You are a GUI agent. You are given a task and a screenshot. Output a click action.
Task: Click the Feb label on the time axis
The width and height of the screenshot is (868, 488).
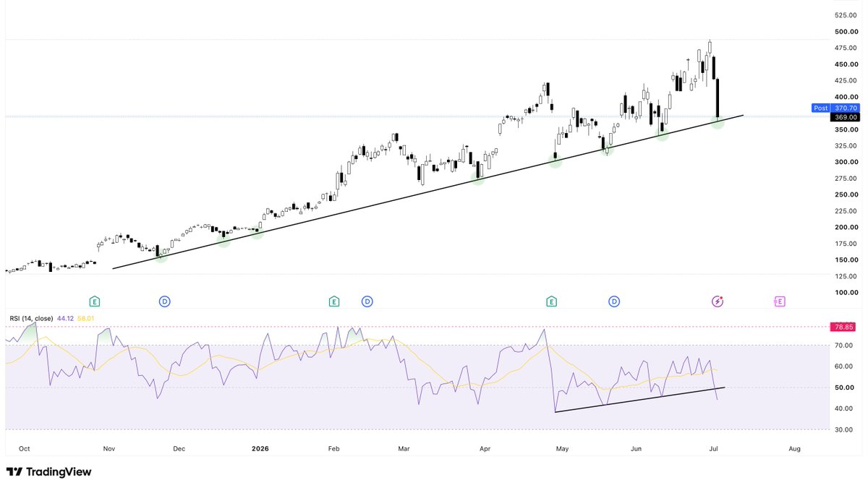333,449
